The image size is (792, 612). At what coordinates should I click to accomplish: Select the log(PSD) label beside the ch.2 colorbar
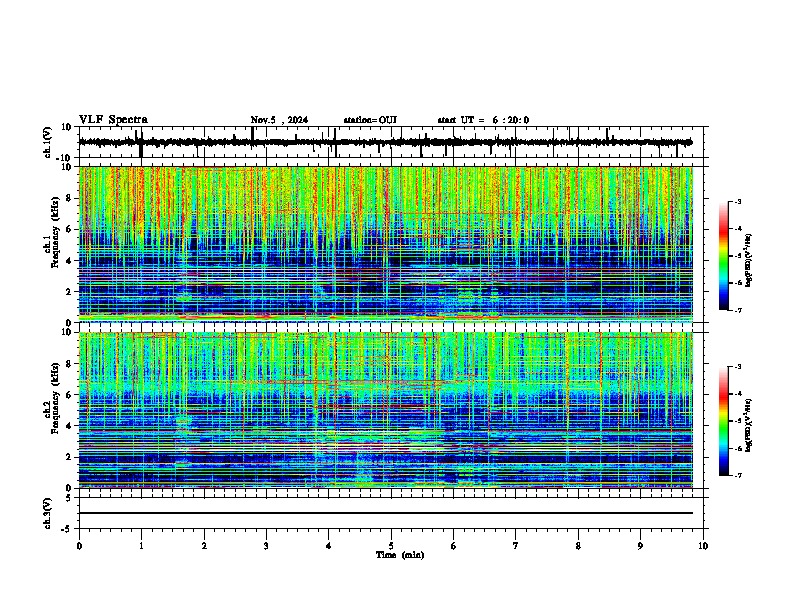click(749, 425)
